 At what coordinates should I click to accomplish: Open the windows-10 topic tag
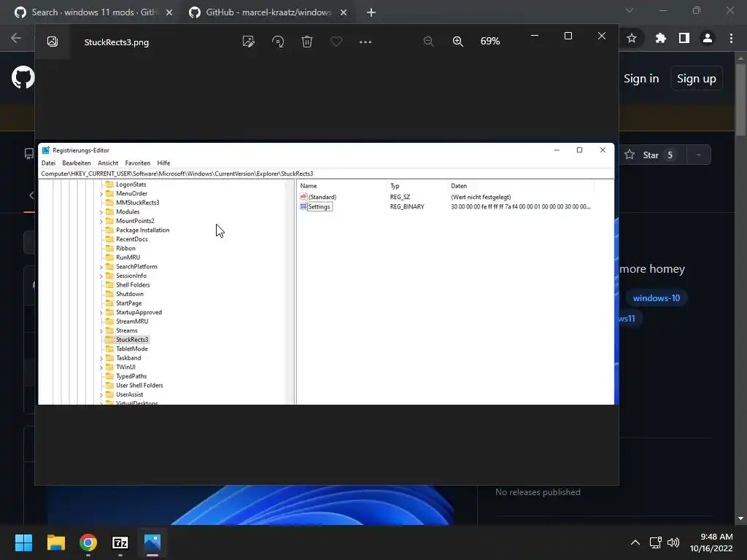tap(656, 298)
